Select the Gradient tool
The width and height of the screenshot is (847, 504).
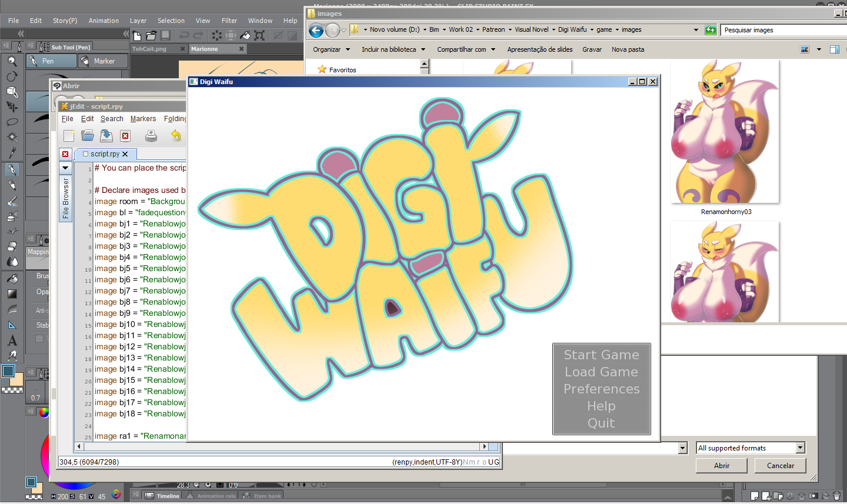(12, 294)
